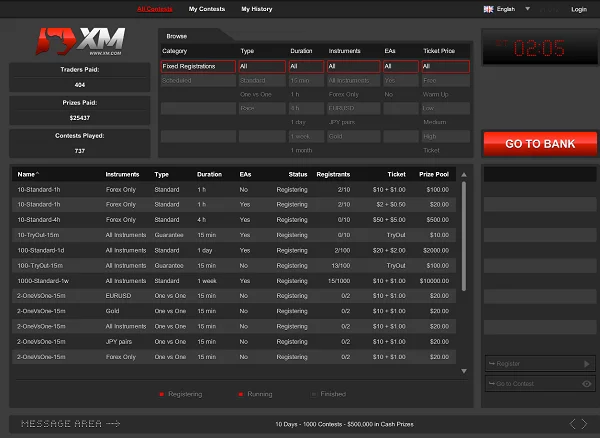Click the Prizes Paid $25437 box
The width and height of the screenshot is (600, 438).
(80, 110)
